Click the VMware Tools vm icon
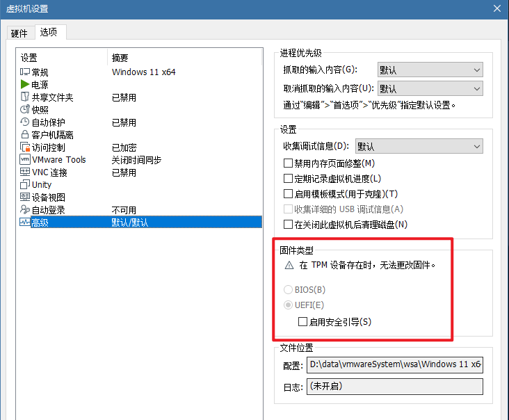This screenshot has width=509, height=420. tap(25, 159)
